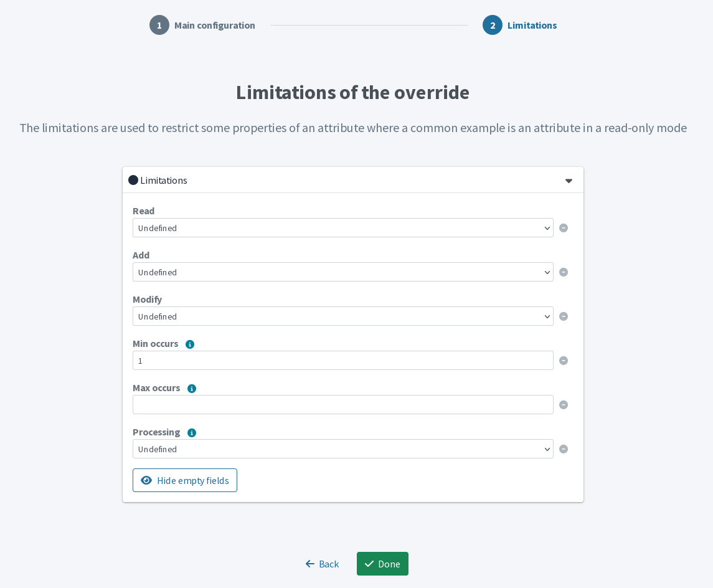Open the Processing dropdown

click(x=342, y=449)
